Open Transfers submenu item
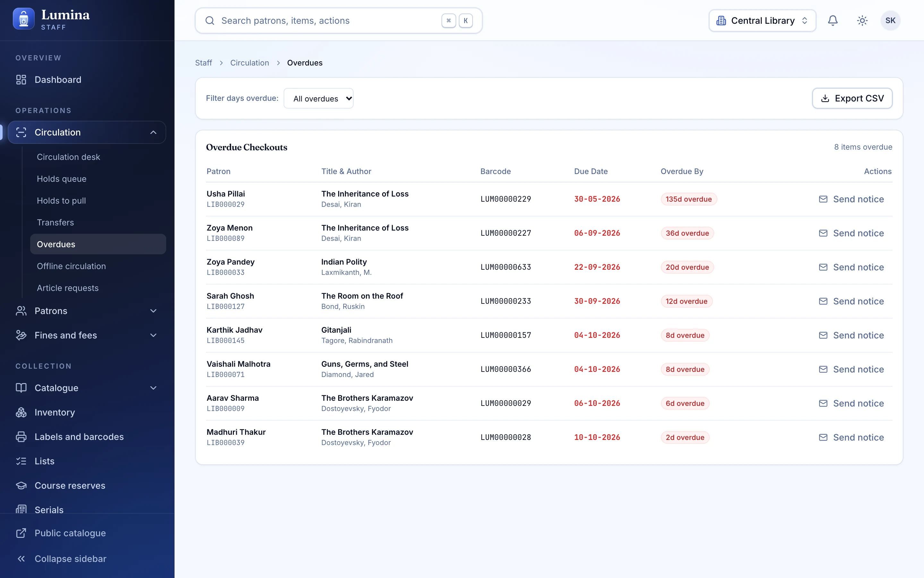The image size is (924, 578). (x=98, y=222)
